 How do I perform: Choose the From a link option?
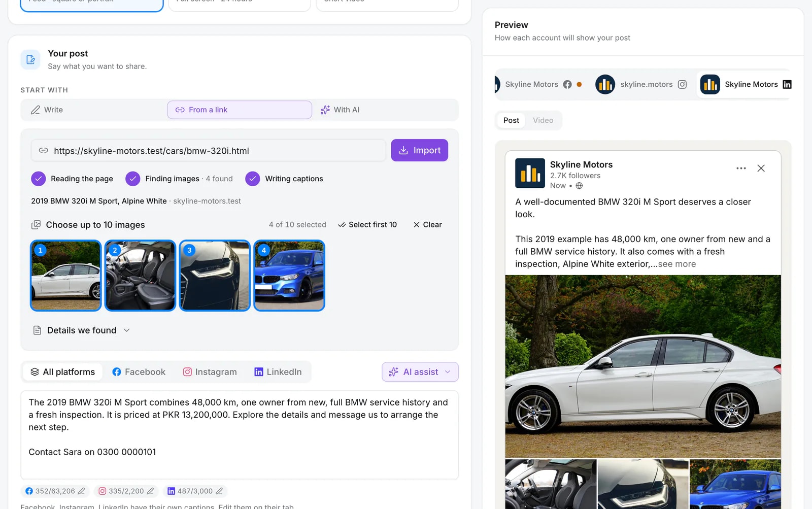(240, 110)
